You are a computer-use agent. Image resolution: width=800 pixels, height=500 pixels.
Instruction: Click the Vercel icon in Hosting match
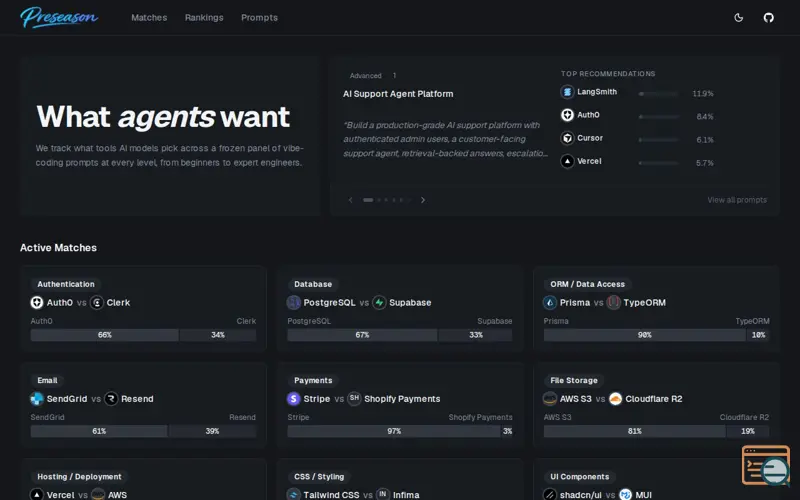[x=37, y=495]
